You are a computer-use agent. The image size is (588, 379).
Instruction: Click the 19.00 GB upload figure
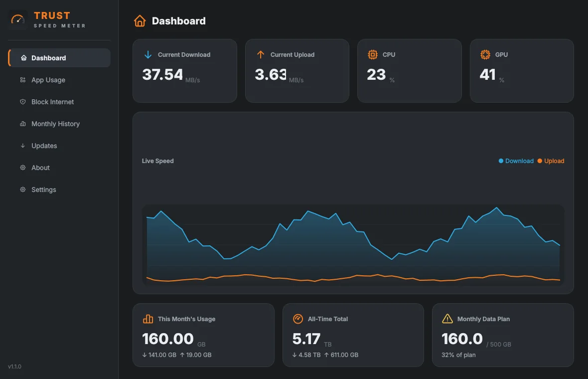tap(196, 355)
